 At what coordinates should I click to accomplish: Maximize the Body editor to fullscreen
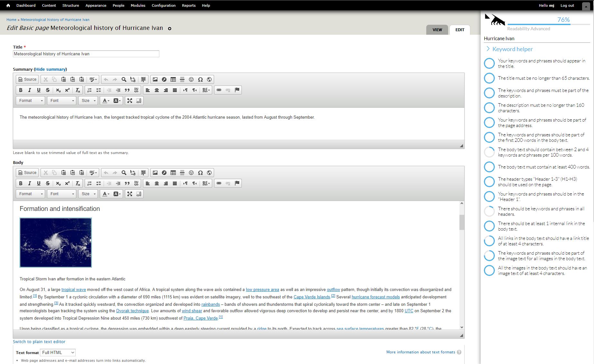tap(130, 194)
